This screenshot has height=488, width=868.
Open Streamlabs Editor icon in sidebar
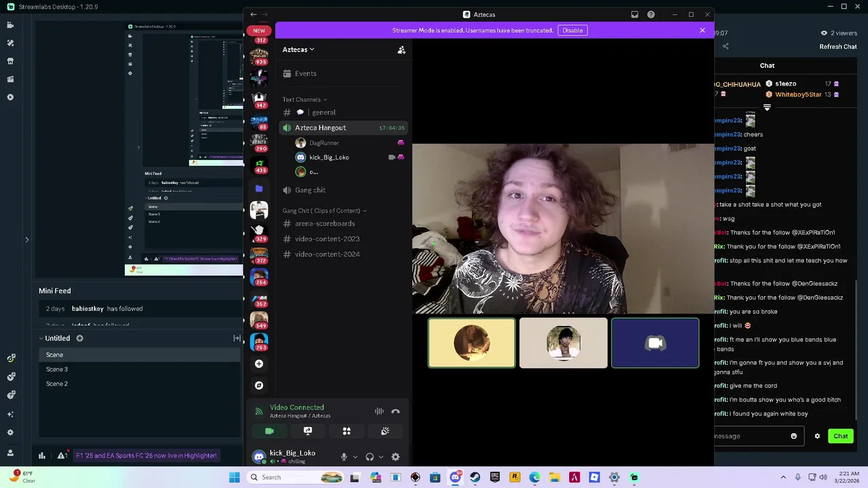[x=10, y=25]
